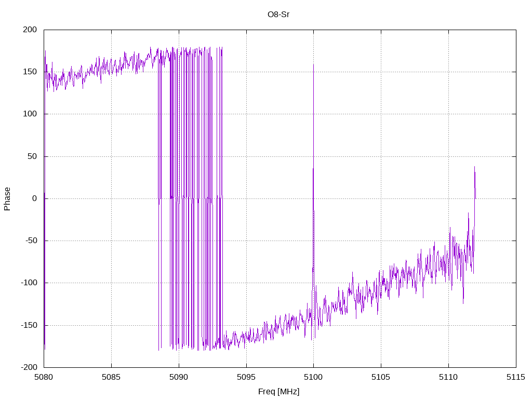The image size is (532, 399).
Task: Click the y-axis tick label -100
Action: pos(29,283)
